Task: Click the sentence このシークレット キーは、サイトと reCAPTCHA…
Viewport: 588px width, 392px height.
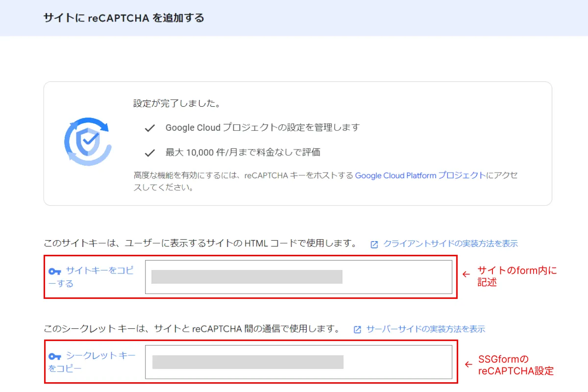Action: [192, 329]
